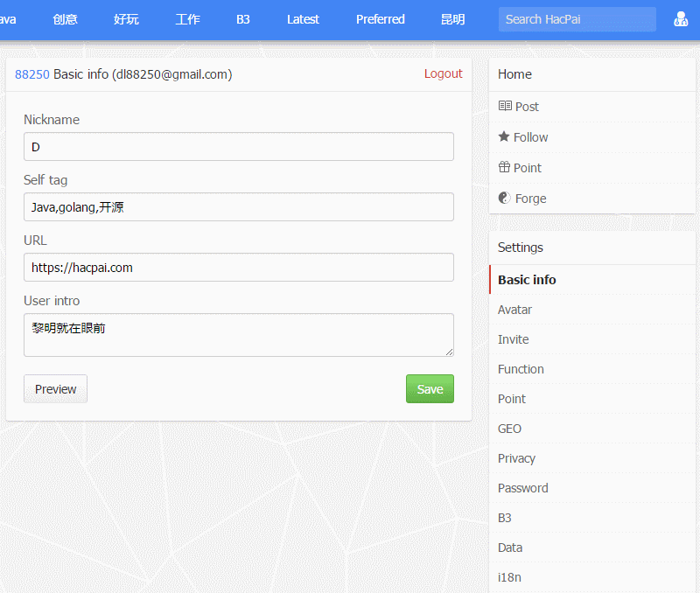Click the red Logout link
The height and width of the screenshot is (593, 700).
(443, 73)
